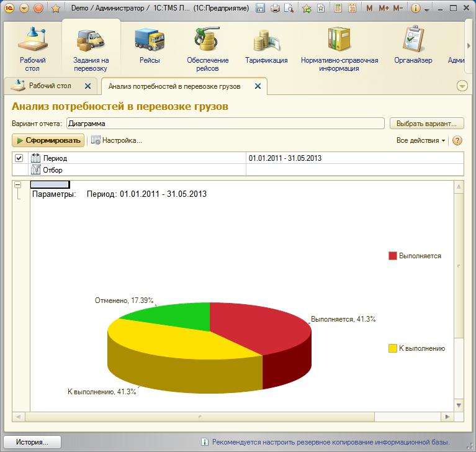
Task: Open the Настройка settings button
Action: coord(117,140)
